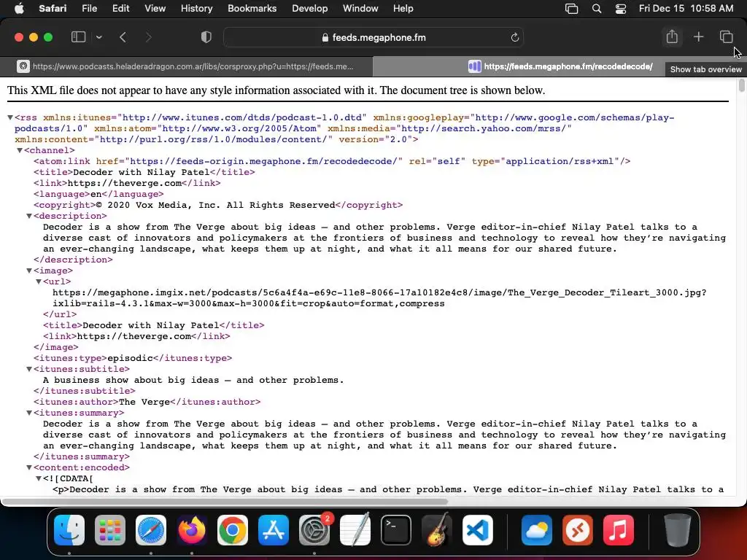Collapse the url element
Screen dimensions: 747x560
(x=39, y=281)
